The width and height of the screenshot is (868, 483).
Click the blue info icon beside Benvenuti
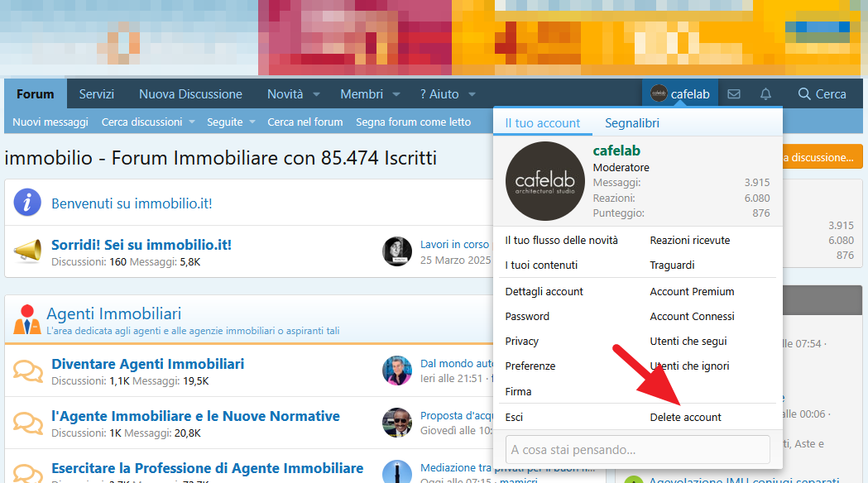[27, 203]
